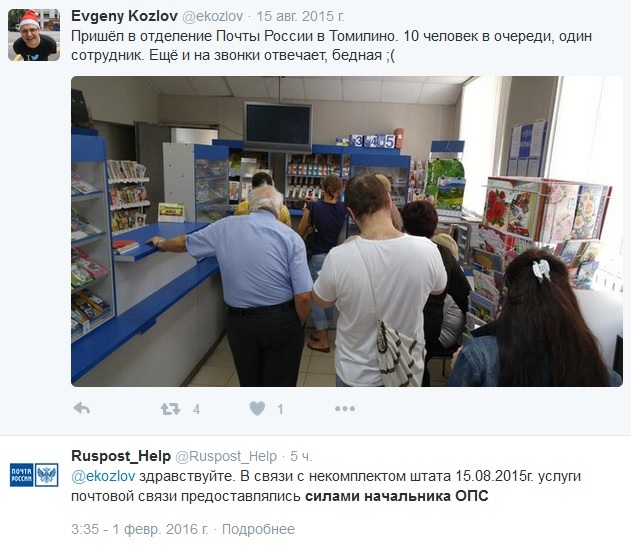Open the reply's 5 ч. timestamp
631x545 pixels.
click(x=301, y=456)
